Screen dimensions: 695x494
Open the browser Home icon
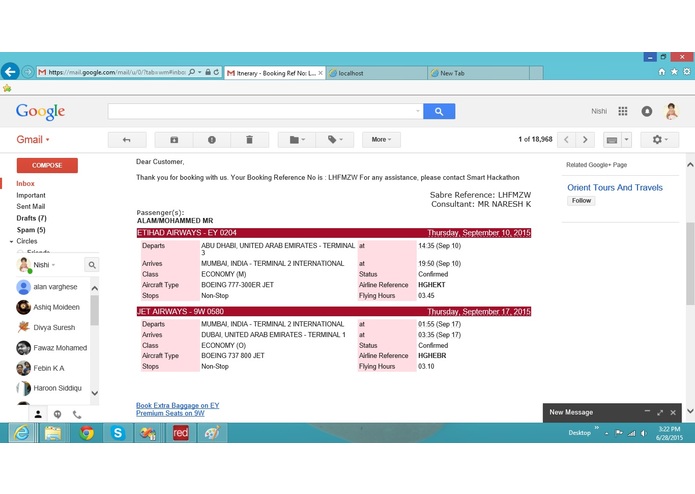(x=661, y=72)
